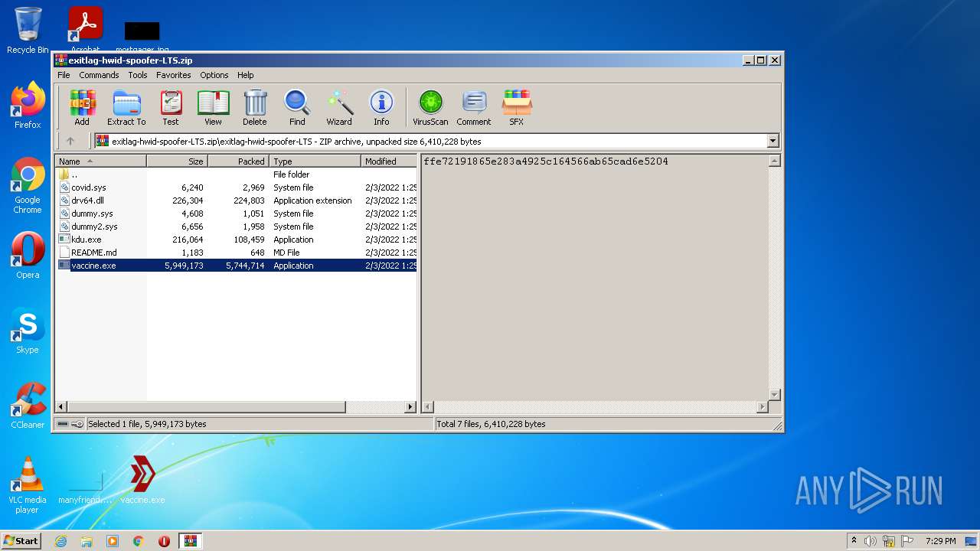Launch the Wizard tool
The height and width of the screenshot is (551, 980).
coord(339,107)
